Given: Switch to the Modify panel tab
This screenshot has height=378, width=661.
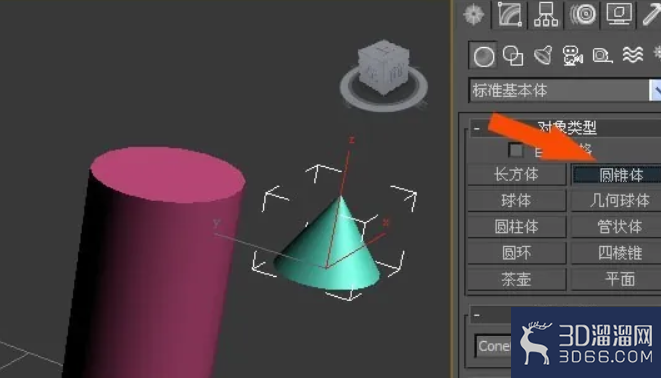Looking at the screenshot, I should pyautogui.click(x=510, y=15).
